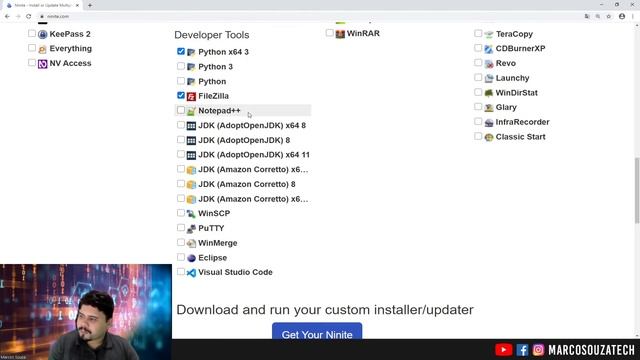Check the KeePass 2 checkbox
This screenshot has height=360, width=640.
(32, 33)
